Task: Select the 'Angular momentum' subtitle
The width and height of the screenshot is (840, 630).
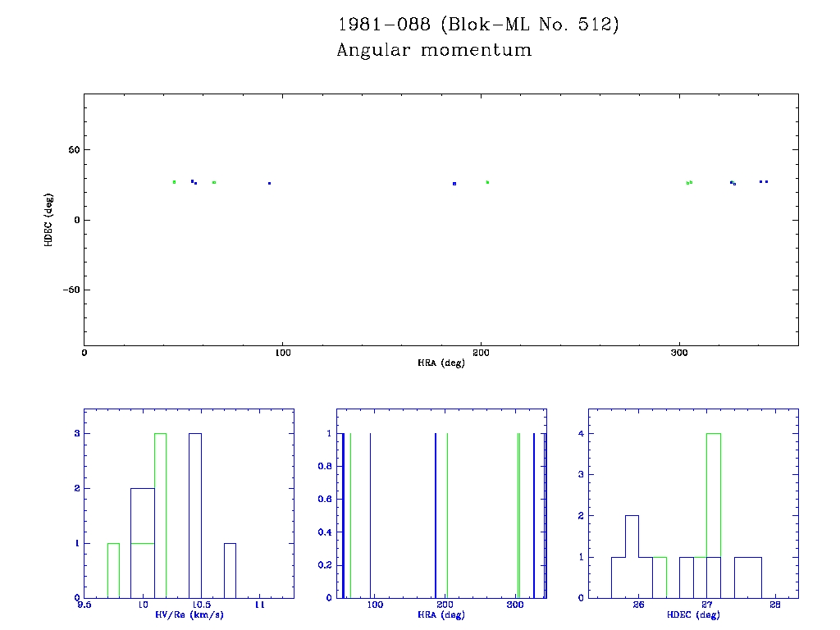Action: (x=434, y=50)
